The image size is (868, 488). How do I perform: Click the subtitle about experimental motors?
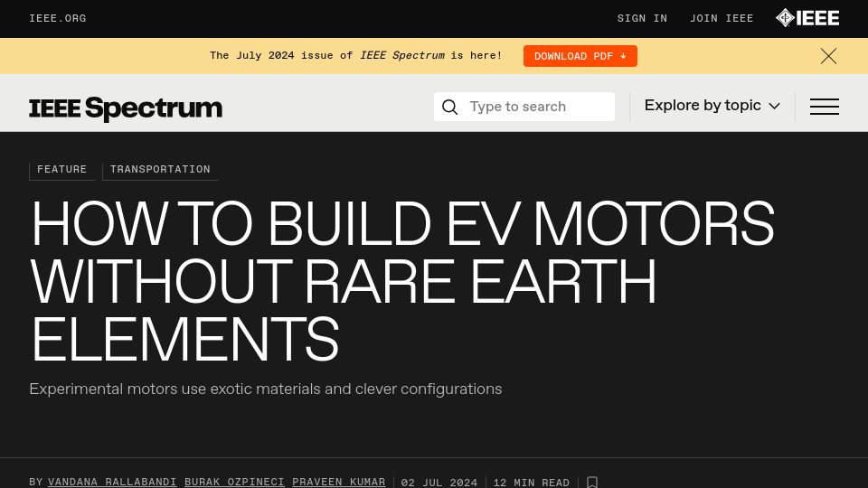pos(266,389)
